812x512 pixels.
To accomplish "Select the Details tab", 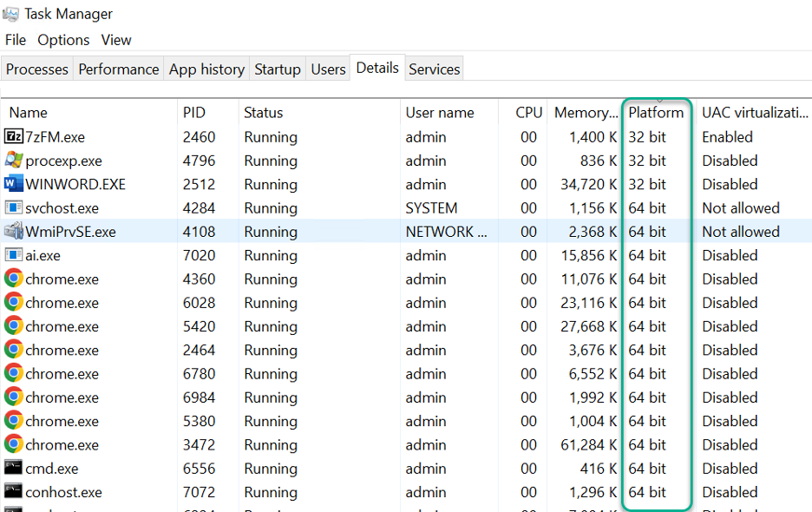I will (x=377, y=68).
